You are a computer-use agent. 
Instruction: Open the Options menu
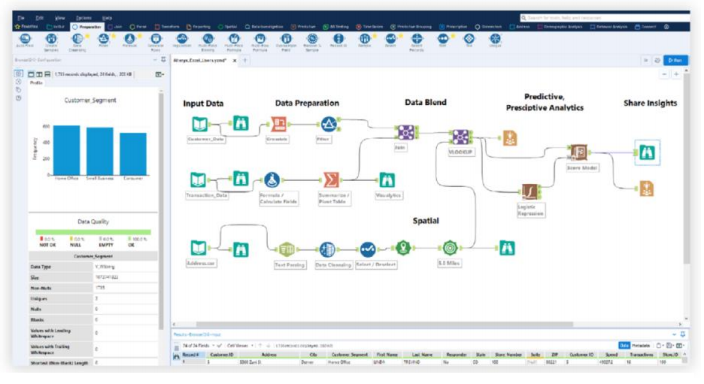84,18
